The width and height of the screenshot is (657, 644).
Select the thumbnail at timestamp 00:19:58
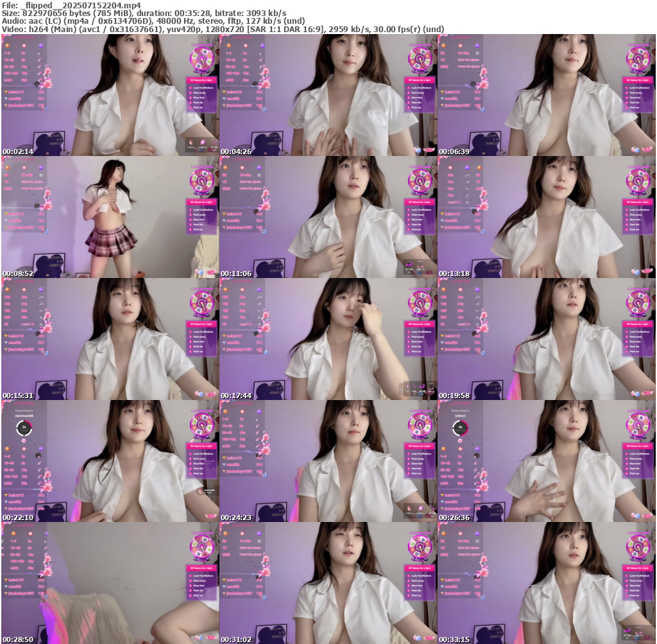click(546, 338)
